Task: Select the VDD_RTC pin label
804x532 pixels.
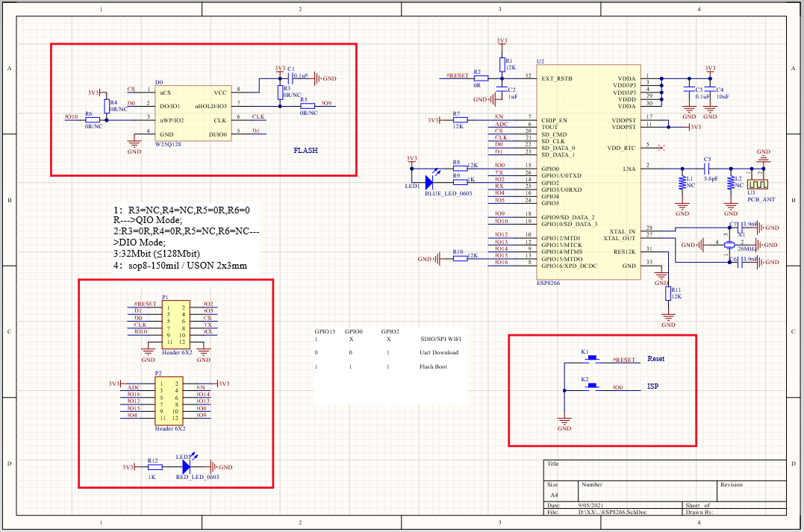Action: [x=621, y=148]
